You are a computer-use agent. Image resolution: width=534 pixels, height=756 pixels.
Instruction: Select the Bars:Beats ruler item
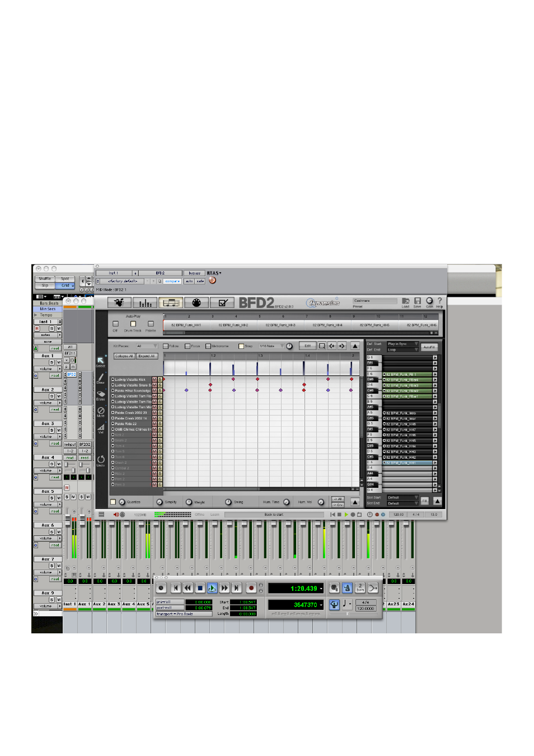point(49,304)
